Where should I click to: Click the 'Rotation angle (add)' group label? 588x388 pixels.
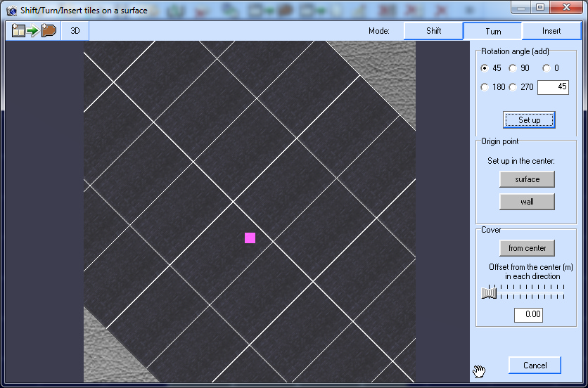pos(515,51)
